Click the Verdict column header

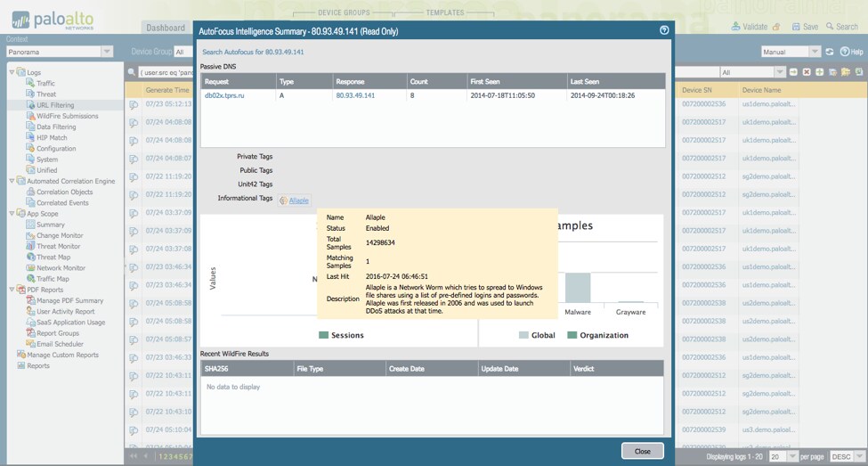tap(616, 369)
